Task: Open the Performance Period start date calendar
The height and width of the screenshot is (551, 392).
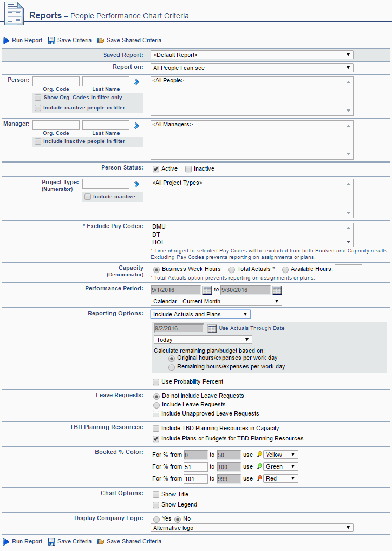Action: click(207, 290)
